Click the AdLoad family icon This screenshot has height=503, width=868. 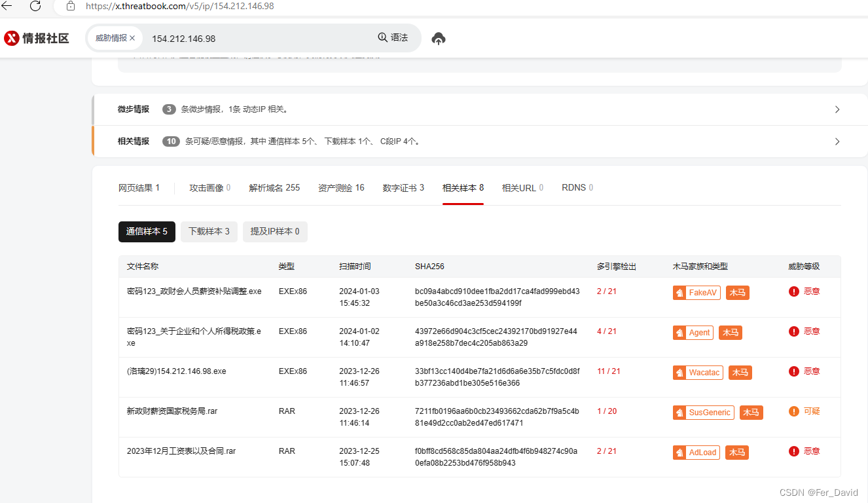[x=679, y=453]
